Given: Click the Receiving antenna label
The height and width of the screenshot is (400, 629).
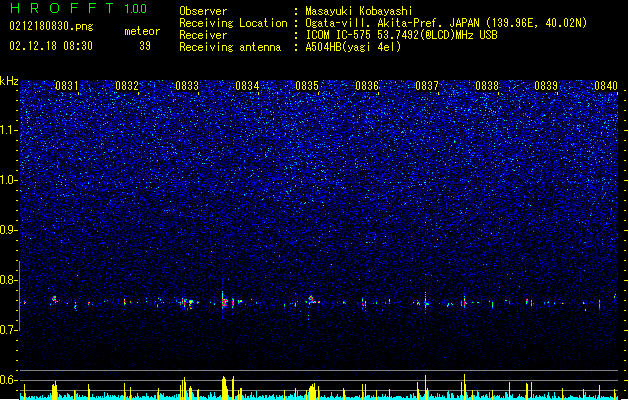Looking at the screenshot, I should [x=230, y=47].
